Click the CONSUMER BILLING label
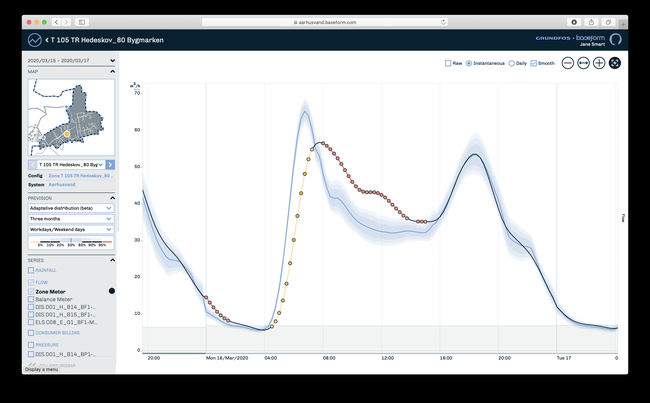Screen dimensions: 650x403 point(58,333)
